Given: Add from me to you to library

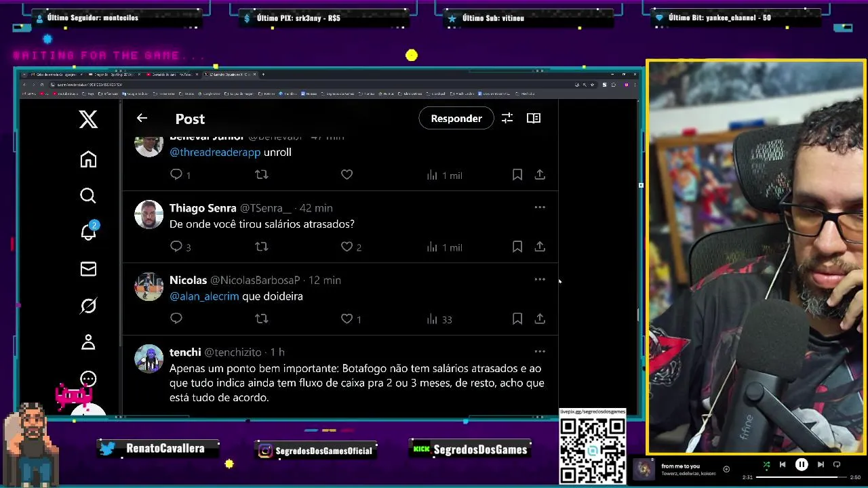Looking at the screenshot, I should [x=726, y=469].
